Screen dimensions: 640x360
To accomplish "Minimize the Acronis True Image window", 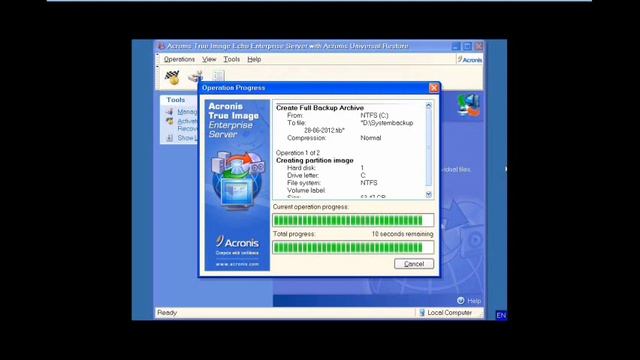I will click(456, 47).
